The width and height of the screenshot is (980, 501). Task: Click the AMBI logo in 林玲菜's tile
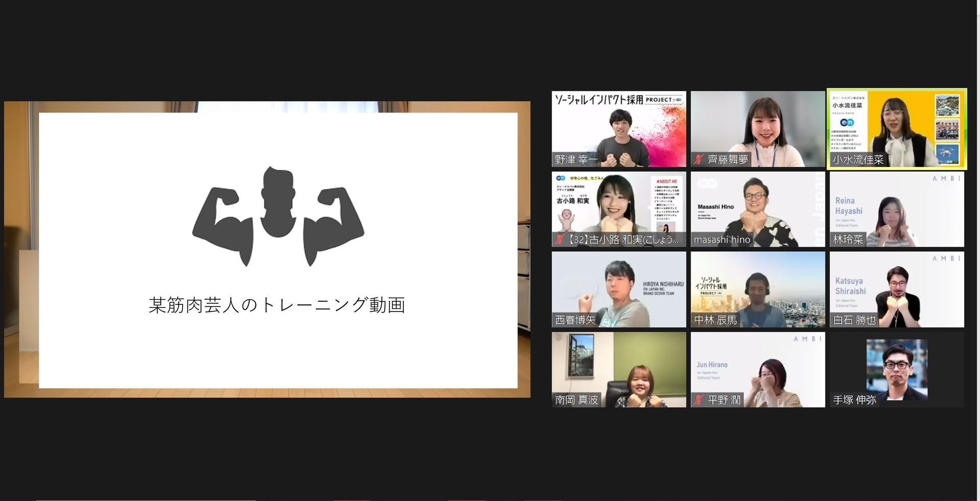(x=946, y=178)
